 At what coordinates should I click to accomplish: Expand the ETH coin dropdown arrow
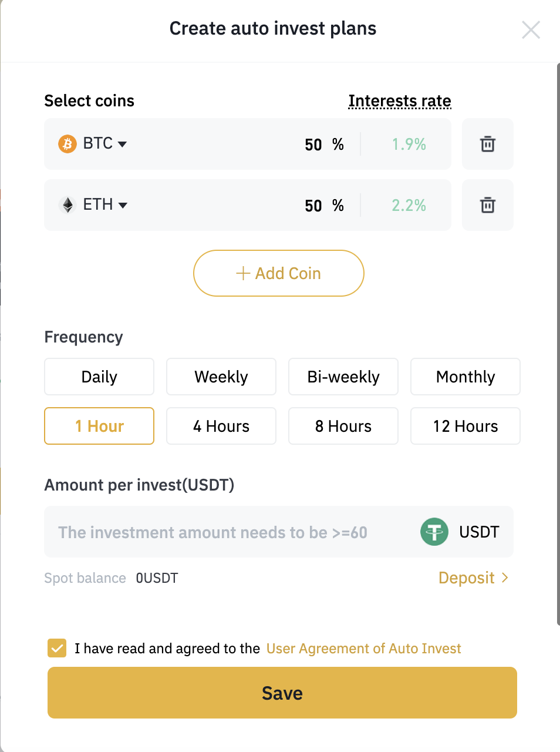pyautogui.click(x=123, y=206)
